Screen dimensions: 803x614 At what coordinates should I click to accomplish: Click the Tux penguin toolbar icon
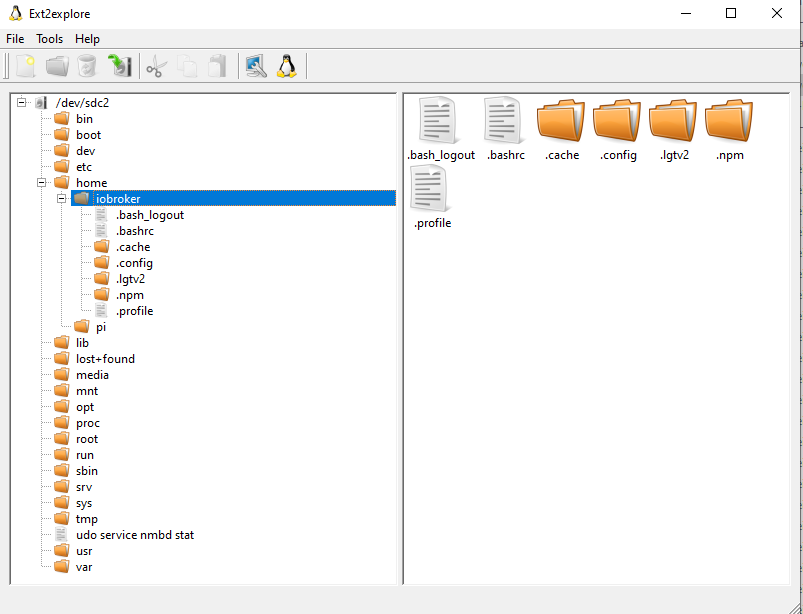coord(287,66)
